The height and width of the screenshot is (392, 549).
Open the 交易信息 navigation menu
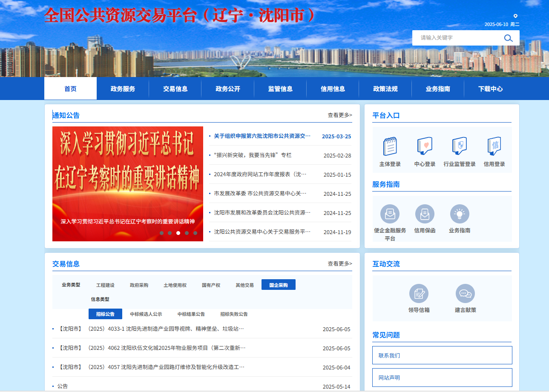175,89
